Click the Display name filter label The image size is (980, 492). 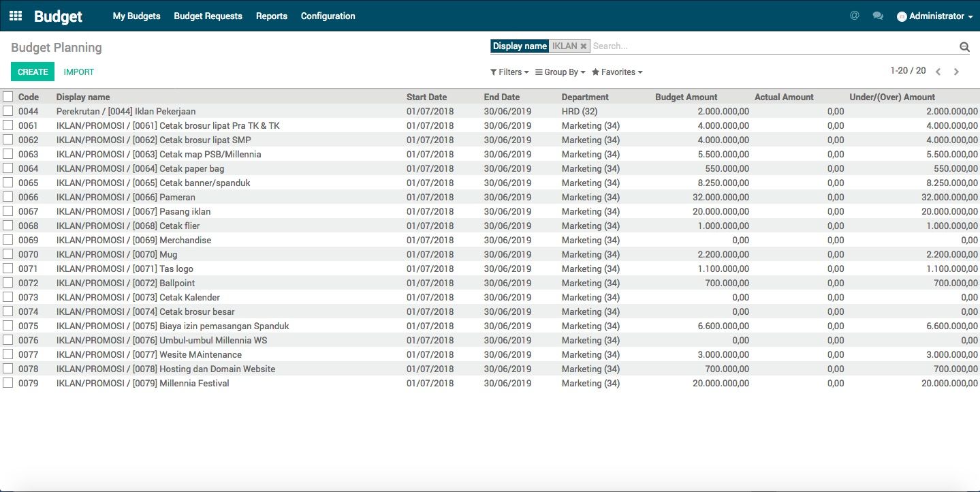tap(520, 46)
